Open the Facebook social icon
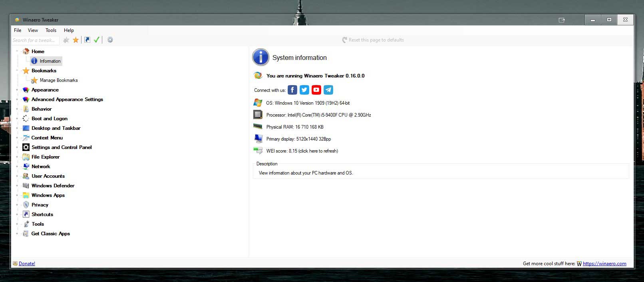The width and height of the screenshot is (644, 282). click(292, 90)
